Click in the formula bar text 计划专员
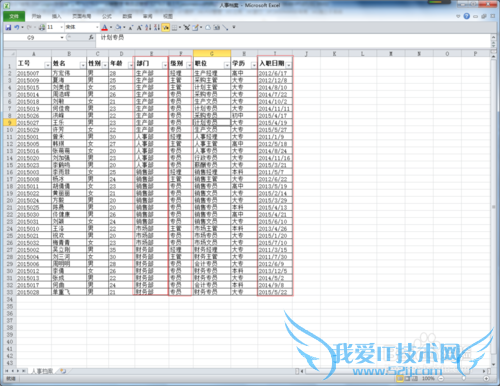500x386 pixels. [112, 37]
